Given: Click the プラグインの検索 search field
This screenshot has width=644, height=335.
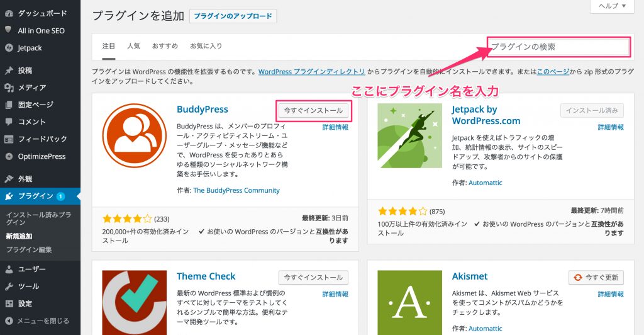Looking at the screenshot, I should (x=558, y=47).
